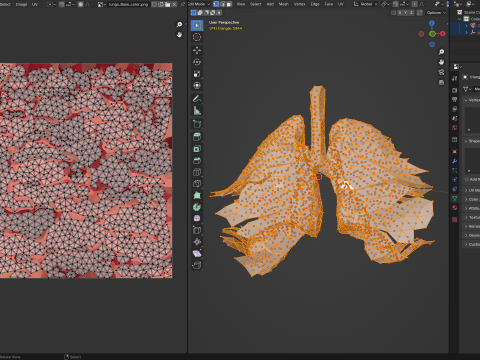Enable edge select mode
Screen dimensions: 480x360
coord(223,4)
